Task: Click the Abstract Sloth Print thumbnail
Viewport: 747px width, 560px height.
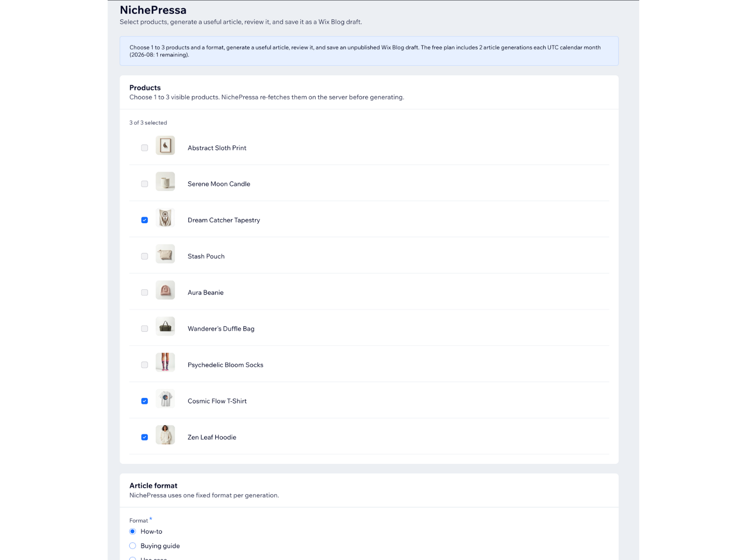Action: pos(165,146)
